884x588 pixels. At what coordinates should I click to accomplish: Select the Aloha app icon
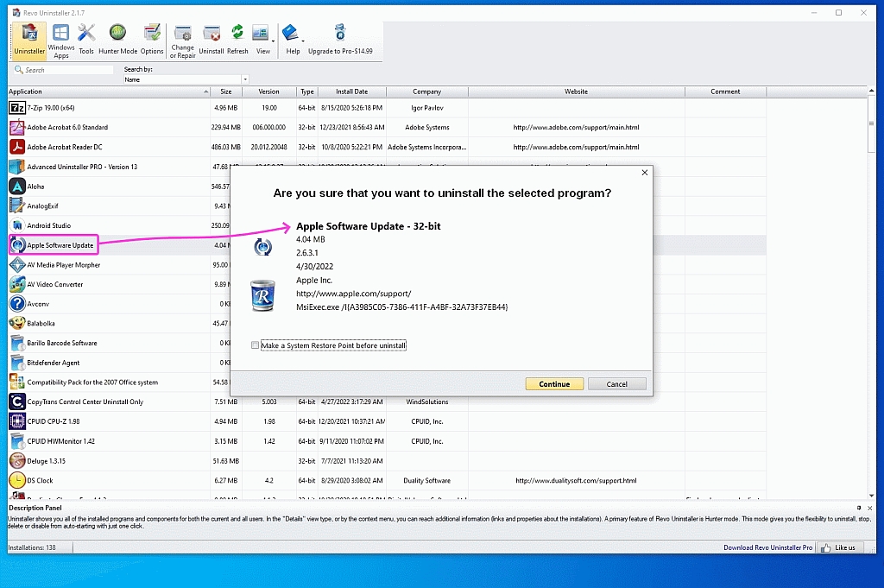click(x=17, y=186)
